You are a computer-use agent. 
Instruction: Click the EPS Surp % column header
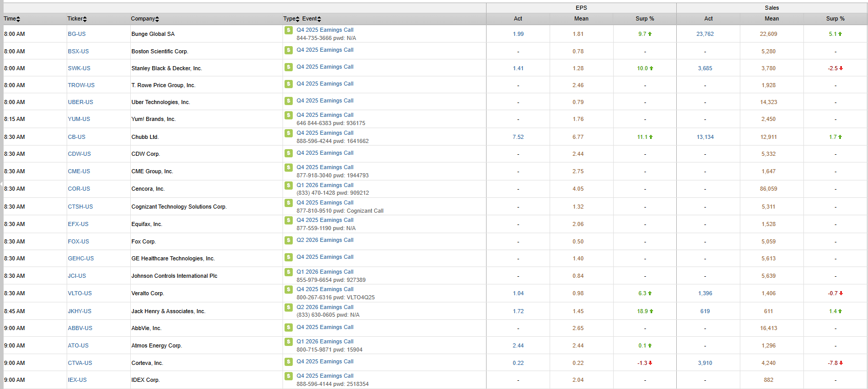tap(644, 19)
